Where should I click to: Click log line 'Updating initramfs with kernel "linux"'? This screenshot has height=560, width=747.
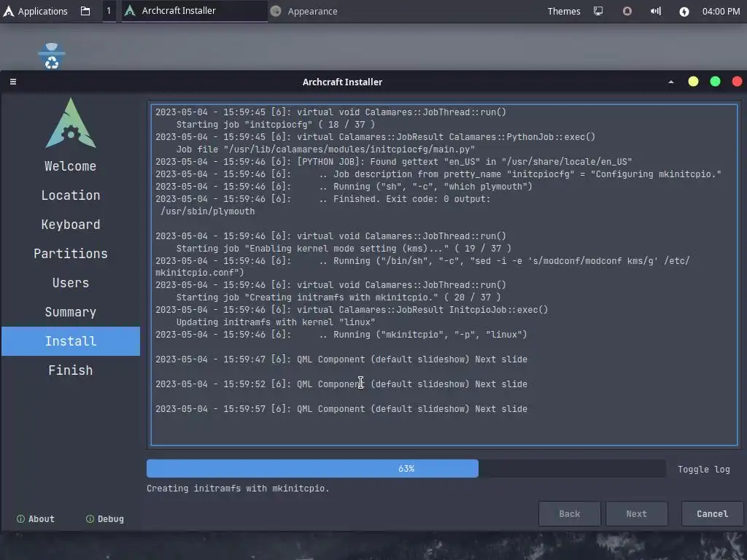(x=275, y=322)
